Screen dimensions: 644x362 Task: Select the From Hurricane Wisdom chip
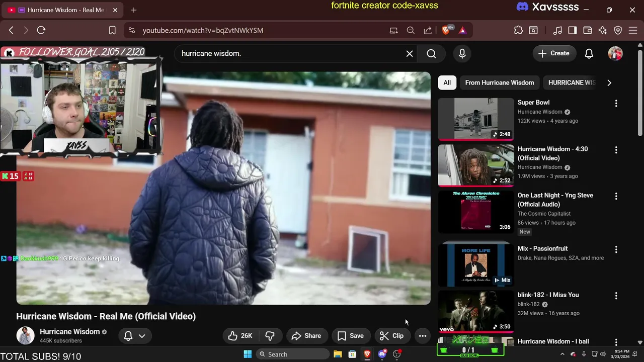click(500, 82)
